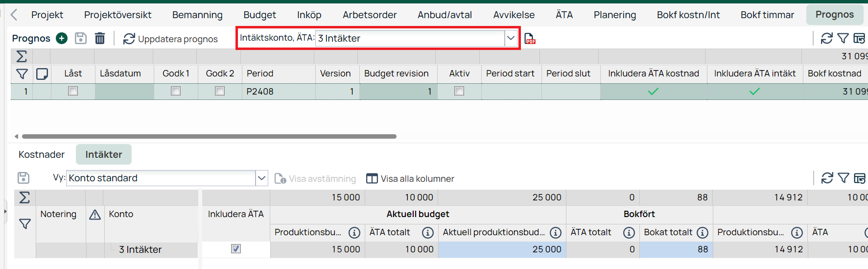Open the warning triangle column header
The height and width of the screenshot is (269, 868).
(x=95, y=214)
